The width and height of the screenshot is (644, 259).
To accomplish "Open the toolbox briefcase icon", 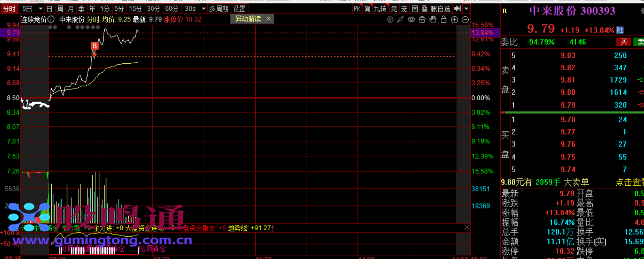I will point(422,19).
